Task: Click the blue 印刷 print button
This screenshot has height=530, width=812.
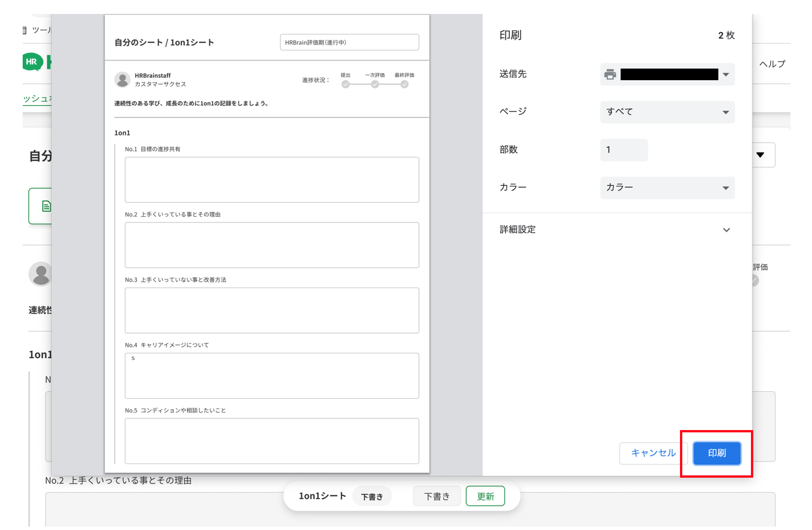Action: (717, 453)
